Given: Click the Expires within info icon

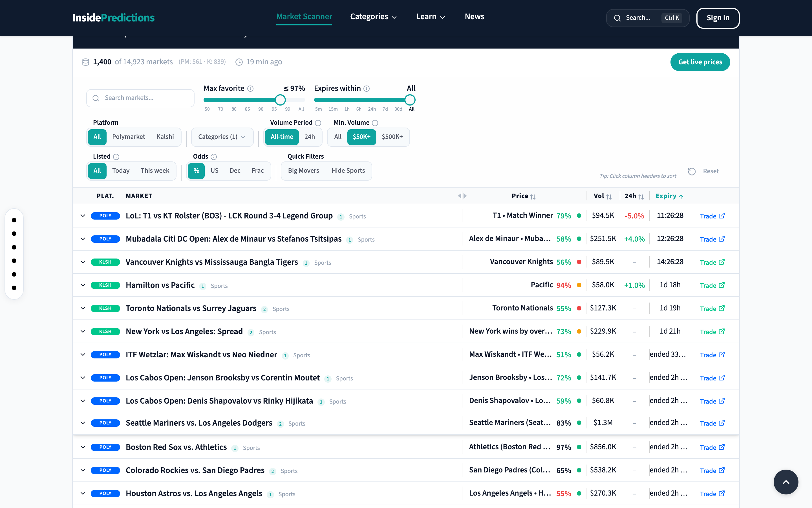Looking at the screenshot, I should [x=367, y=89].
